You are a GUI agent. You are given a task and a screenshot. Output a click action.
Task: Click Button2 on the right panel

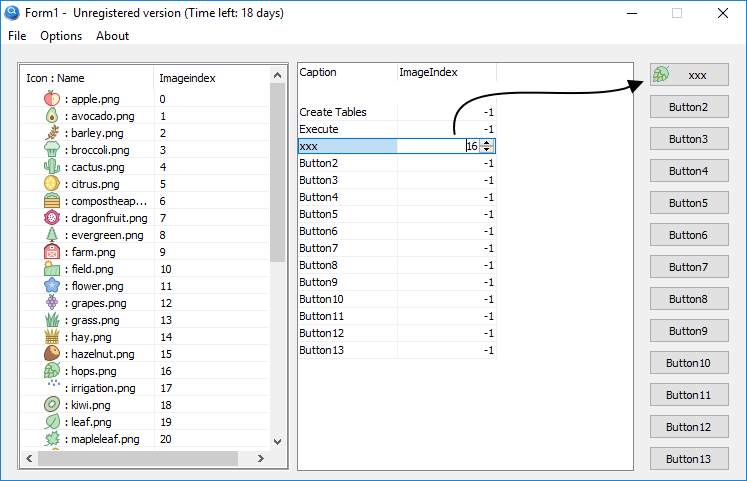click(689, 107)
